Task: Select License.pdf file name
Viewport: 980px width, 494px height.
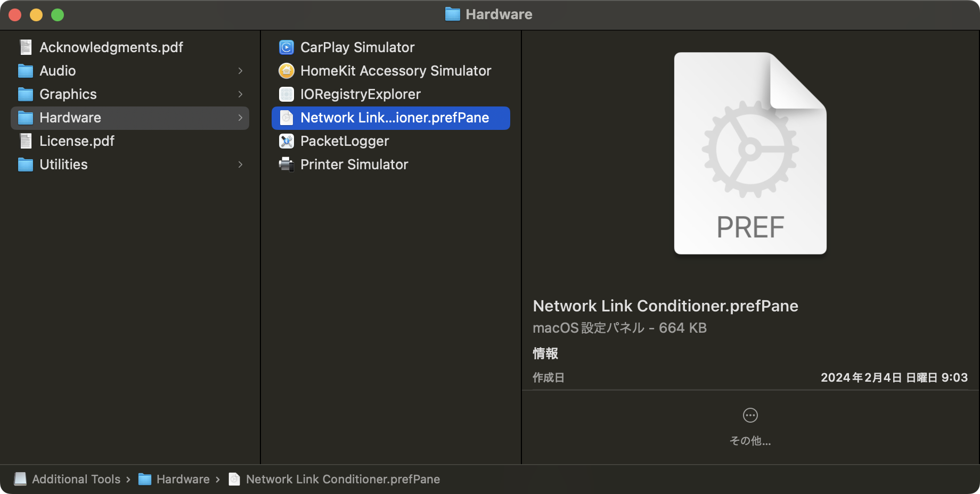Action: click(77, 141)
